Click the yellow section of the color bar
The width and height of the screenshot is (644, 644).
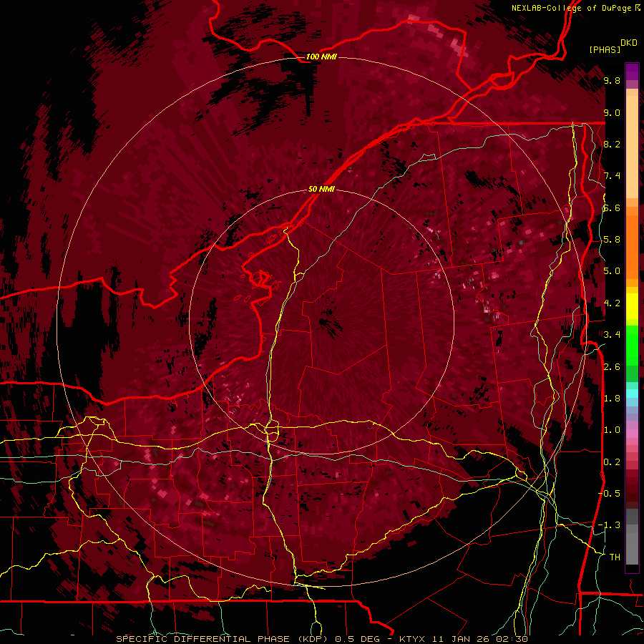click(632, 306)
